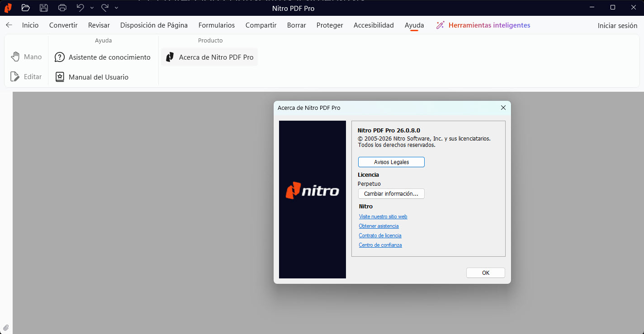Close the Acerca de Nitro PDF Pro dialog
Screen dimensions: 644x334
pos(503,108)
